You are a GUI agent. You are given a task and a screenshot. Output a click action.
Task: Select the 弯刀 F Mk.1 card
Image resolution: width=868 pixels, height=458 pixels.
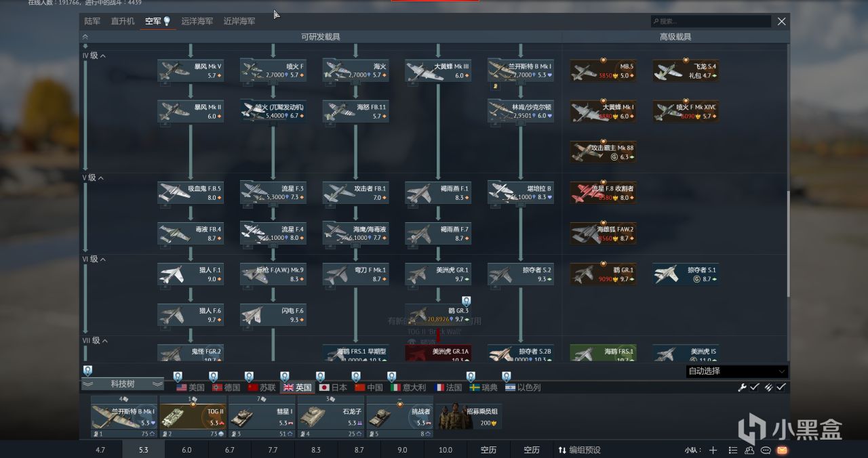tap(357, 274)
